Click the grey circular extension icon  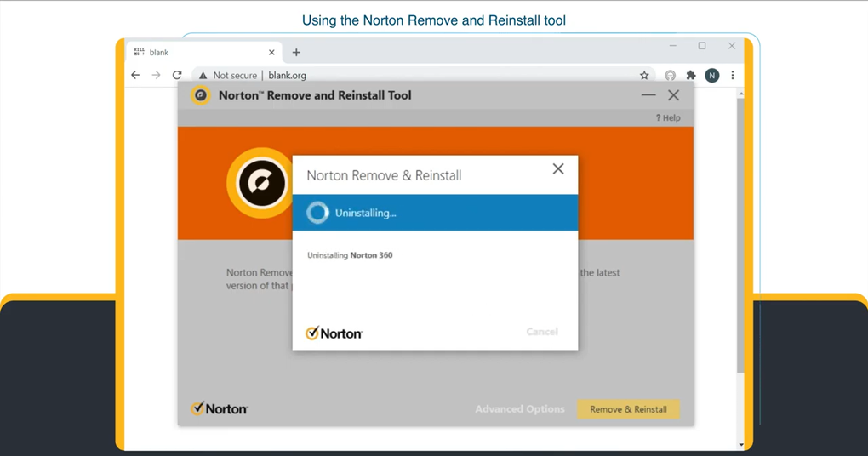click(x=671, y=75)
